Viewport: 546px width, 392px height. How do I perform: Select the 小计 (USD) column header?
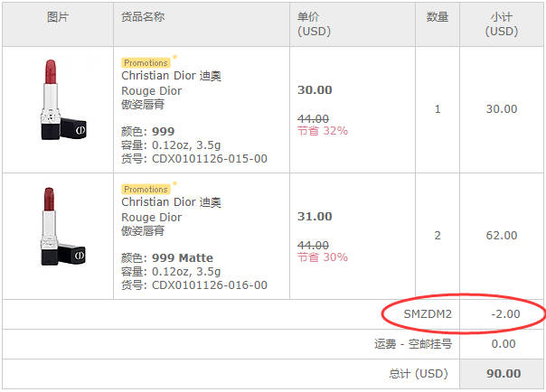pyautogui.click(x=502, y=24)
